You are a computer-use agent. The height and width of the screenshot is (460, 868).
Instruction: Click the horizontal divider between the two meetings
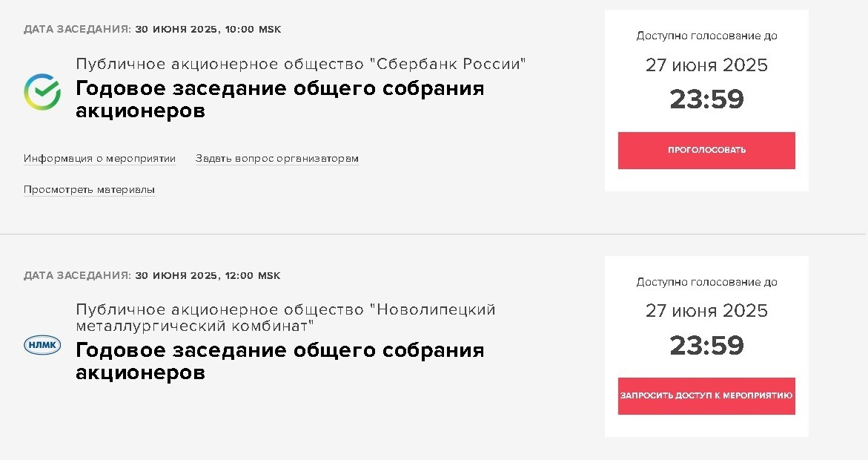[434, 234]
